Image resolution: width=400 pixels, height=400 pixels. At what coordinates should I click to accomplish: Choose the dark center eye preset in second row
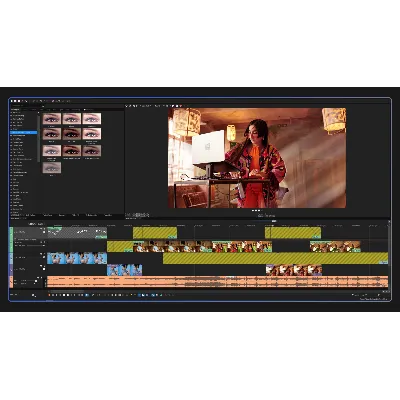click(72, 134)
